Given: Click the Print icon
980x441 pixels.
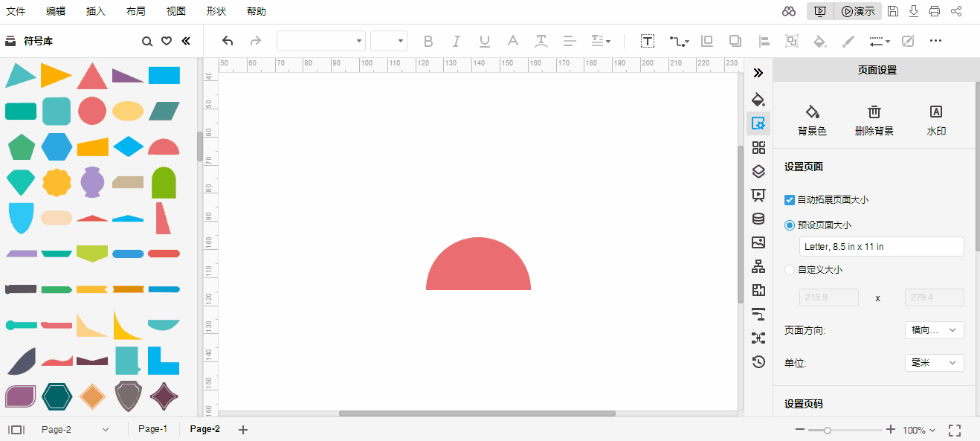Looking at the screenshot, I should click(x=935, y=11).
